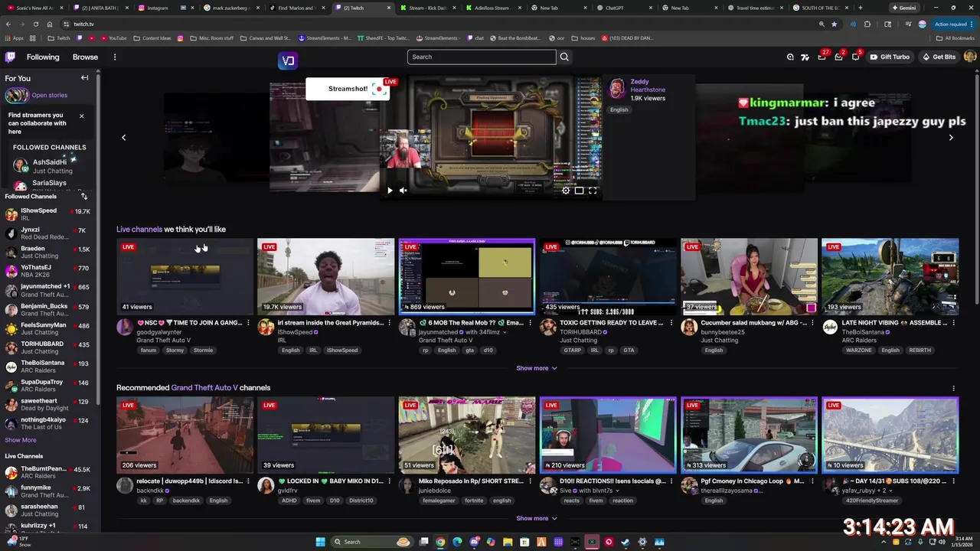Open the IShowSpeed stream thumbnail

325,276
